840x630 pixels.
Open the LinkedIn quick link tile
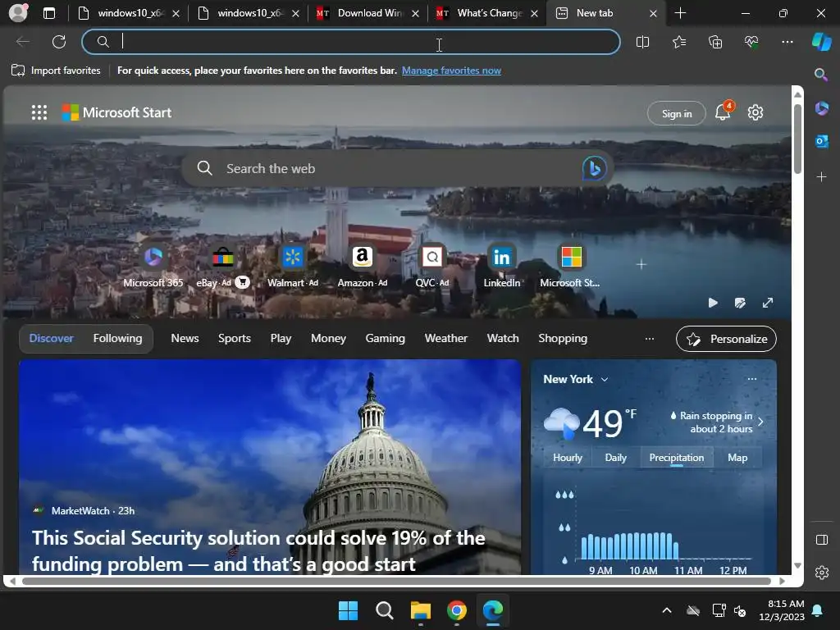[x=501, y=267]
